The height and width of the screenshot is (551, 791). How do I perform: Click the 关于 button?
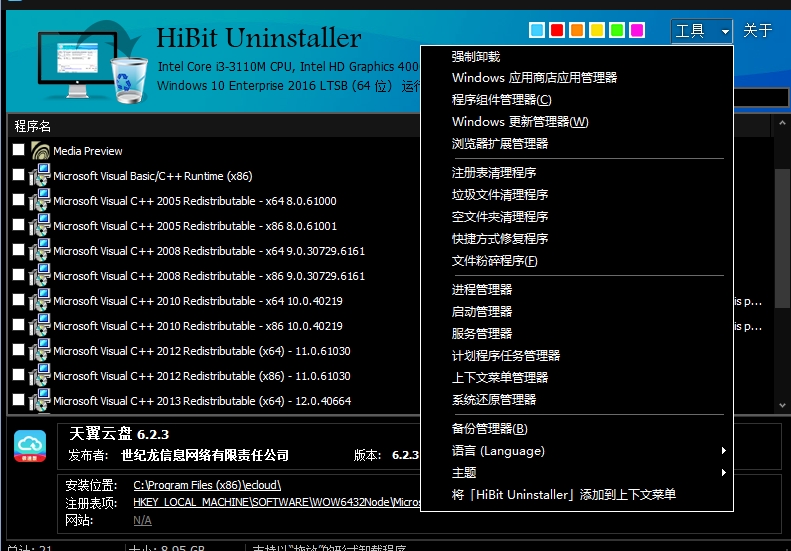point(758,31)
